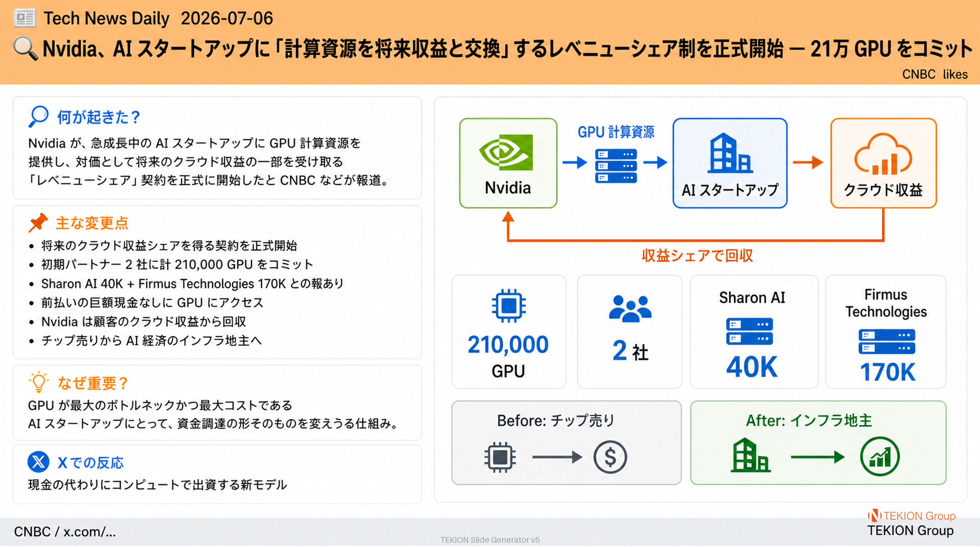Click the newspaper icon beside Tech News Daily
Image resolution: width=980 pixels, height=547 pixels.
[x=24, y=18]
